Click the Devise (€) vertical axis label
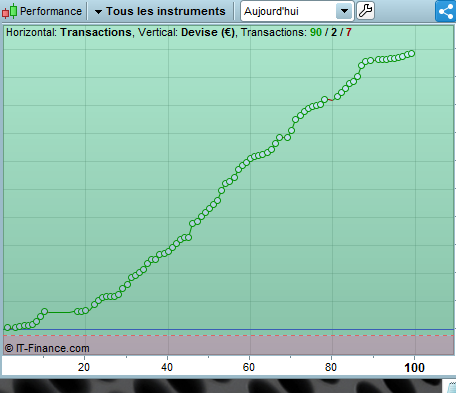 pos(208,32)
